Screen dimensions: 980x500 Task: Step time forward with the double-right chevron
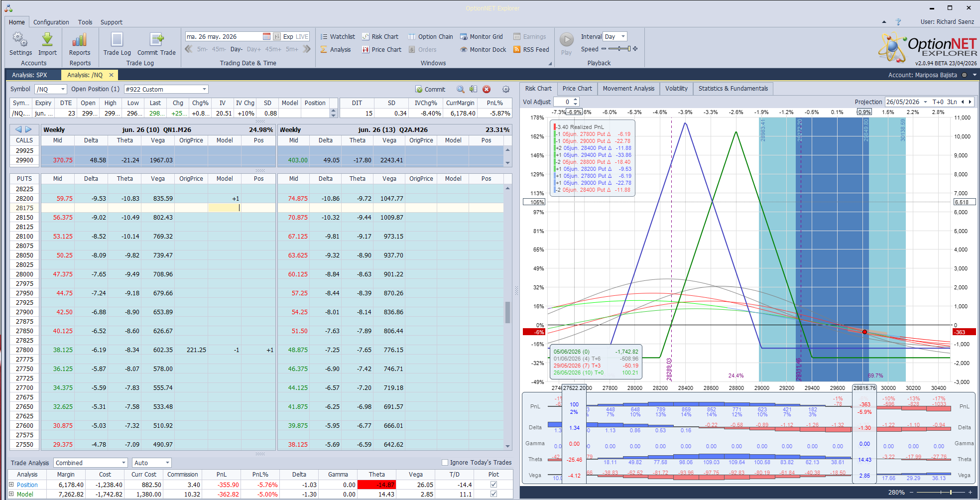(307, 49)
